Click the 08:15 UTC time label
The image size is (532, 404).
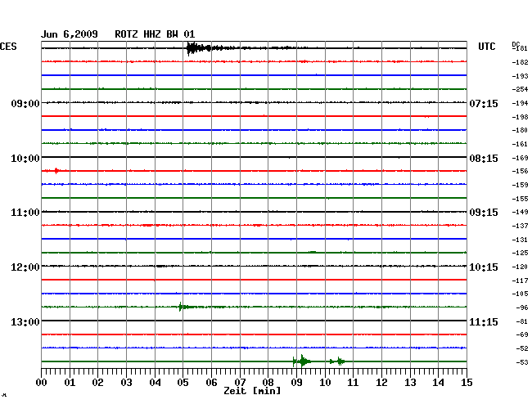(484, 159)
